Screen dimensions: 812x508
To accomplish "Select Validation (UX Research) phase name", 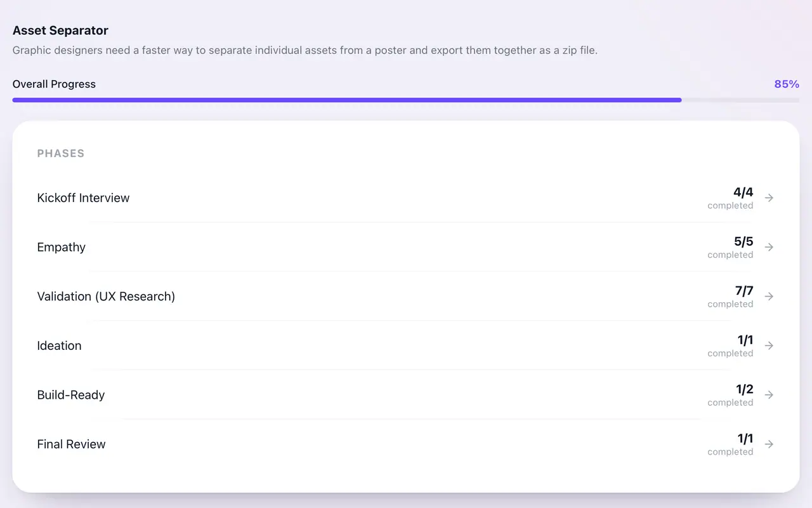I will coord(106,297).
